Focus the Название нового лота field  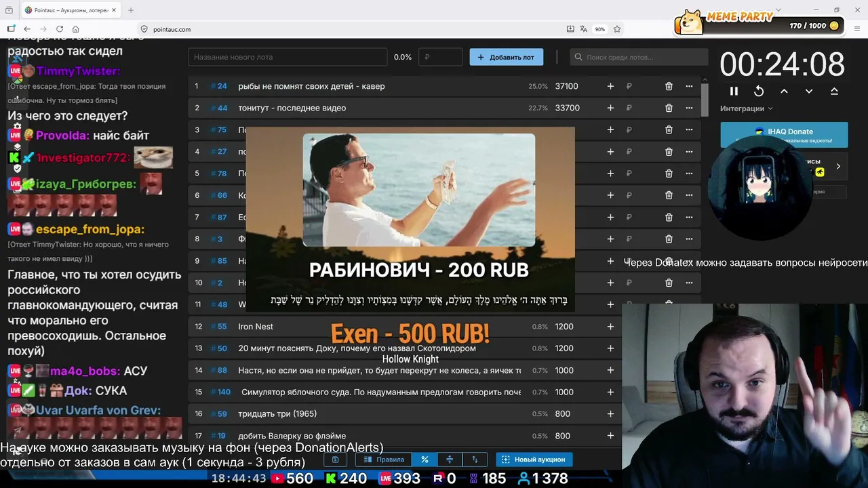click(x=288, y=57)
